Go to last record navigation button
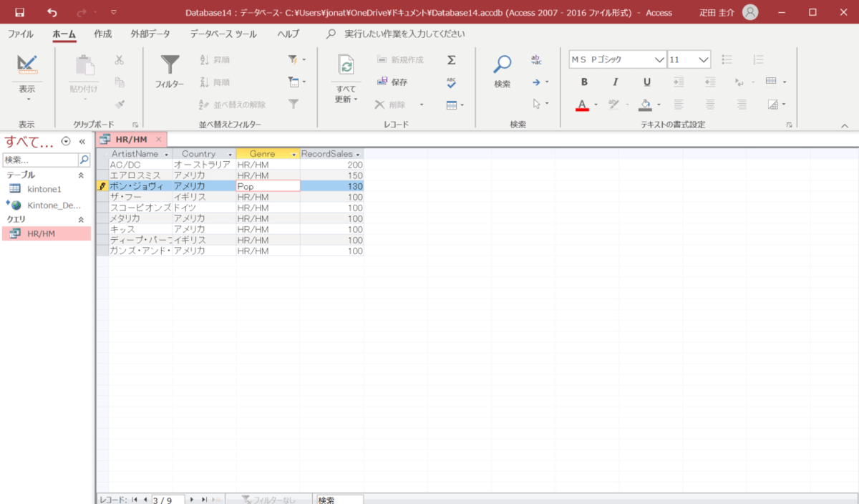 [x=204, y=500]
